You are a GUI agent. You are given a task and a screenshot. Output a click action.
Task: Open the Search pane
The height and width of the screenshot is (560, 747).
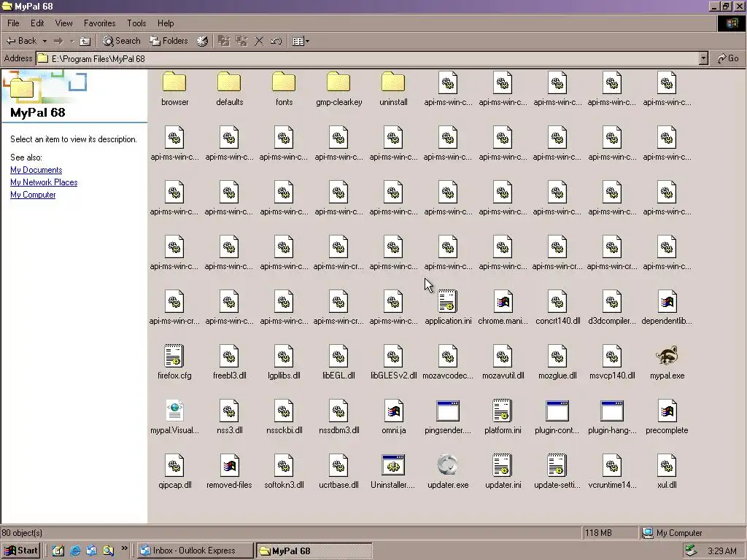point(122,41)
